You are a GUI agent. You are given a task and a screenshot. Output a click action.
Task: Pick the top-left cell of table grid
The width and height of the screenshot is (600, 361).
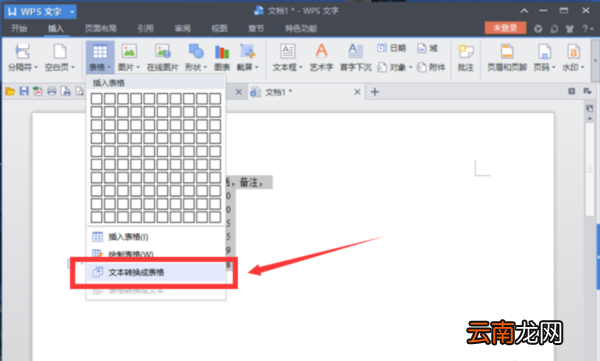pos(96,99)
